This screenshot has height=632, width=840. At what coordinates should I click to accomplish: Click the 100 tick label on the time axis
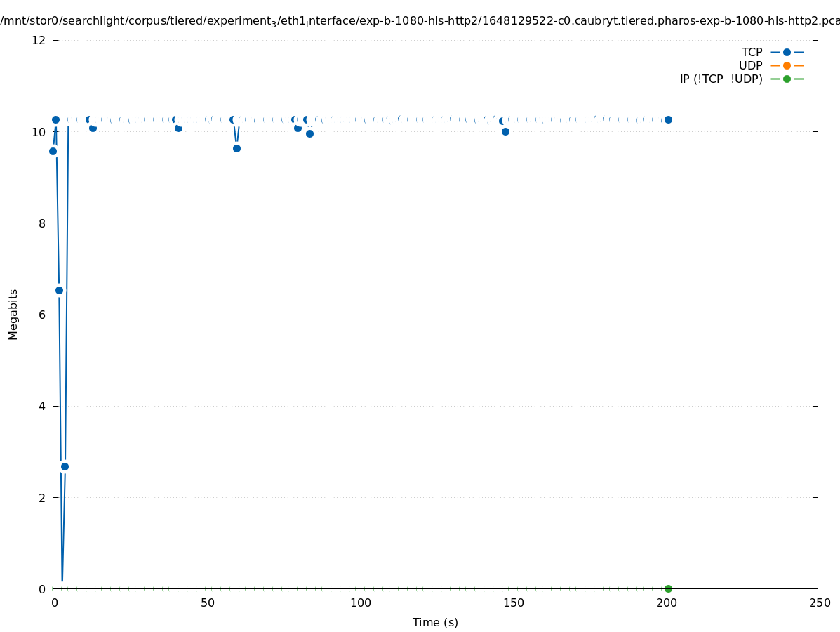click(x=360, y=603)
